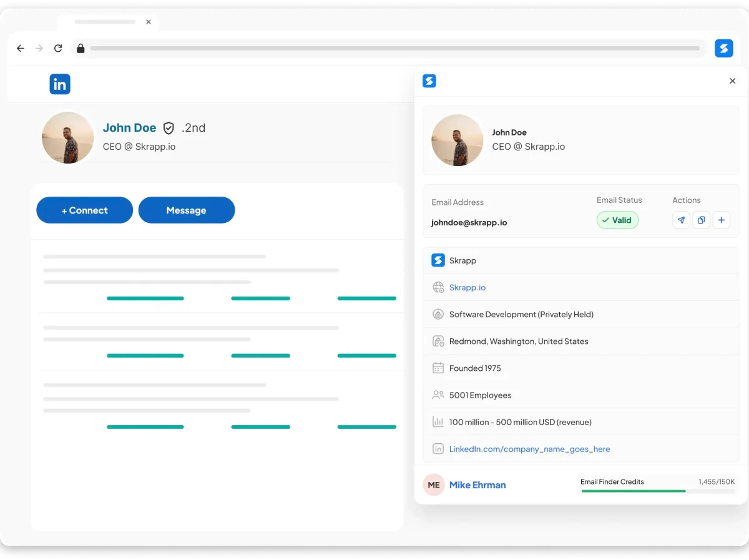The width and height of the screenshot is (749, 560).
Task: Click the ME user avatar
Action: [434, 485]
